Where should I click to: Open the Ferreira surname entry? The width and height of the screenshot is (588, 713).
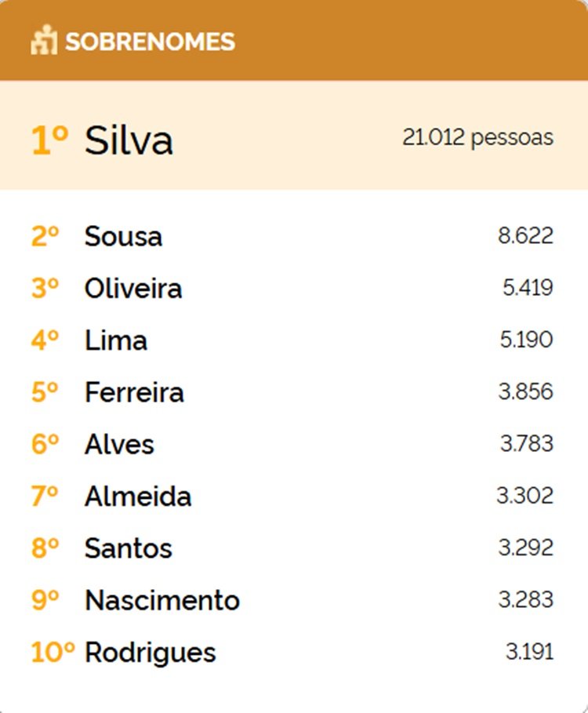(x=134, y=392)
